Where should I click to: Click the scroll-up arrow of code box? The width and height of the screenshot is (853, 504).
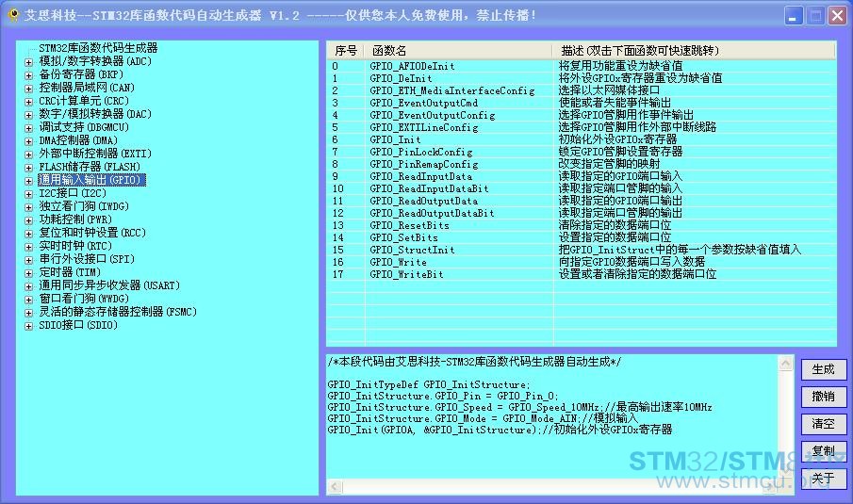[x=786, y=363]
